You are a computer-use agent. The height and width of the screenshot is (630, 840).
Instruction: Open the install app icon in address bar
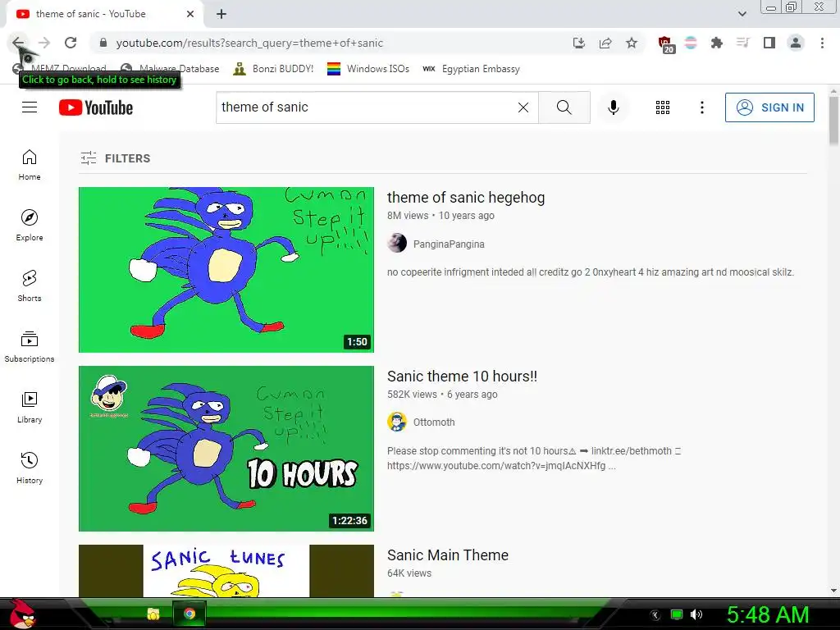tap(579, 43)
